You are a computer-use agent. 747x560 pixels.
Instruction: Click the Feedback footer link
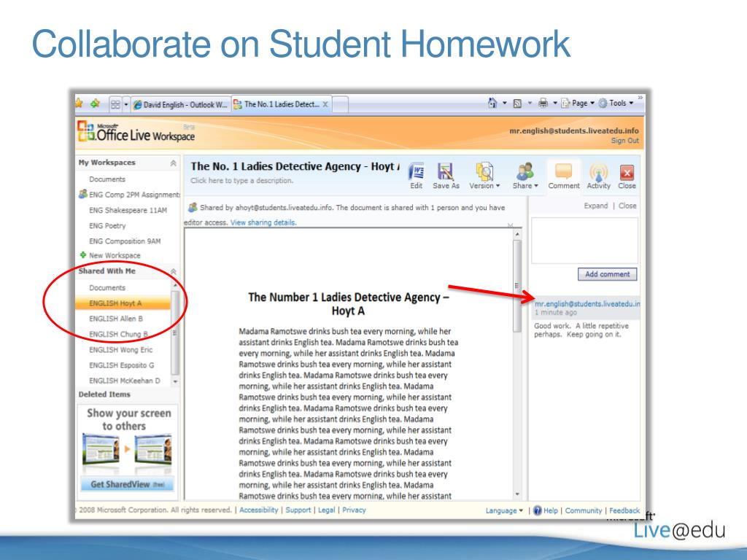click(x=624, y=510)
